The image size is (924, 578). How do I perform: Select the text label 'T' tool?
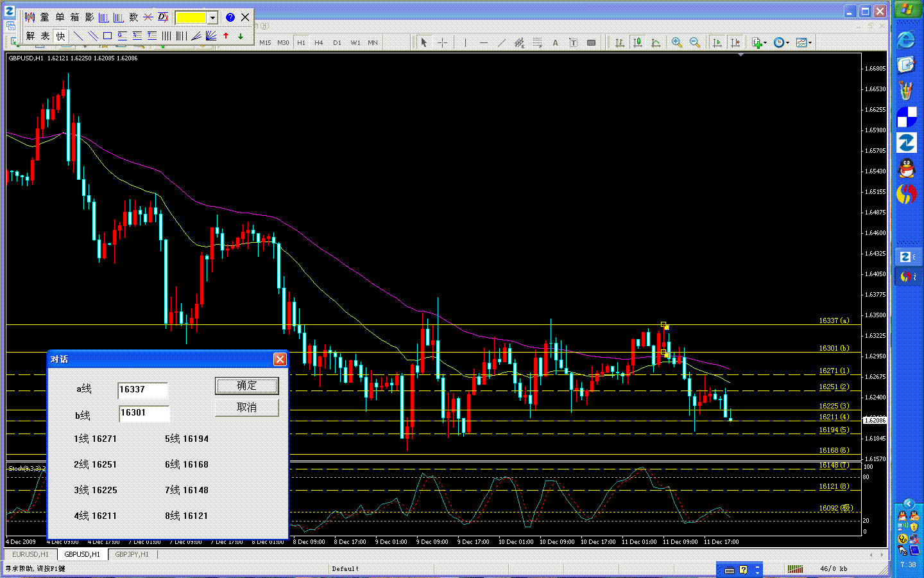pos(573,42)
